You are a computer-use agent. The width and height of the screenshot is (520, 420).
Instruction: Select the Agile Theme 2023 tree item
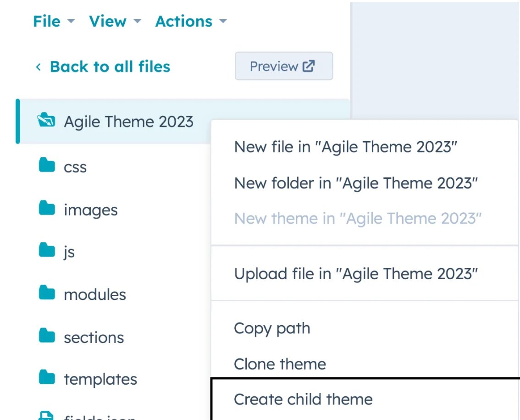[128, 121]
